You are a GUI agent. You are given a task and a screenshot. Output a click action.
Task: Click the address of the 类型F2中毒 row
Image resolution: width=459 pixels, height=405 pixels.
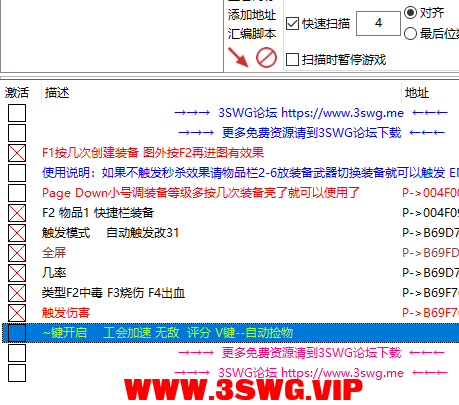coord(430,293)
